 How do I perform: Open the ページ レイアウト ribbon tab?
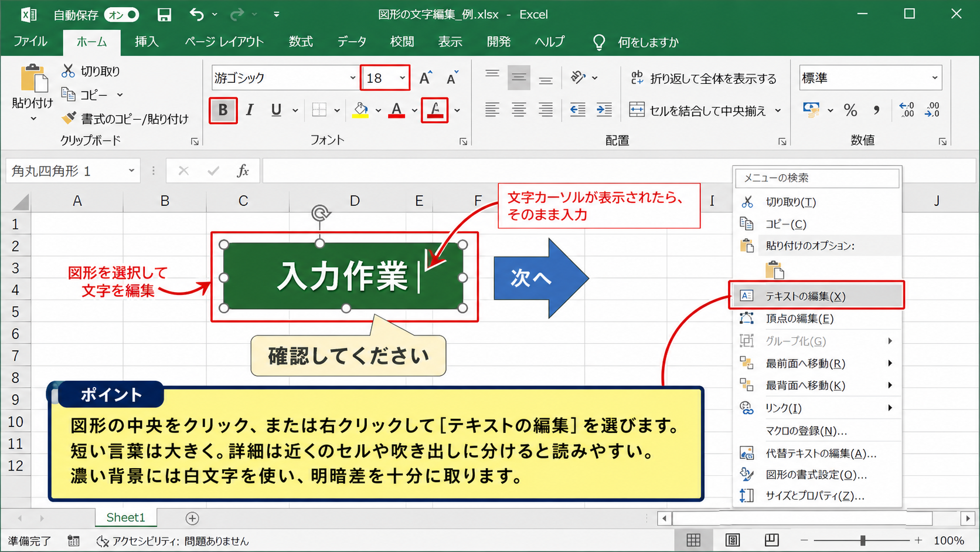[224, 42]
